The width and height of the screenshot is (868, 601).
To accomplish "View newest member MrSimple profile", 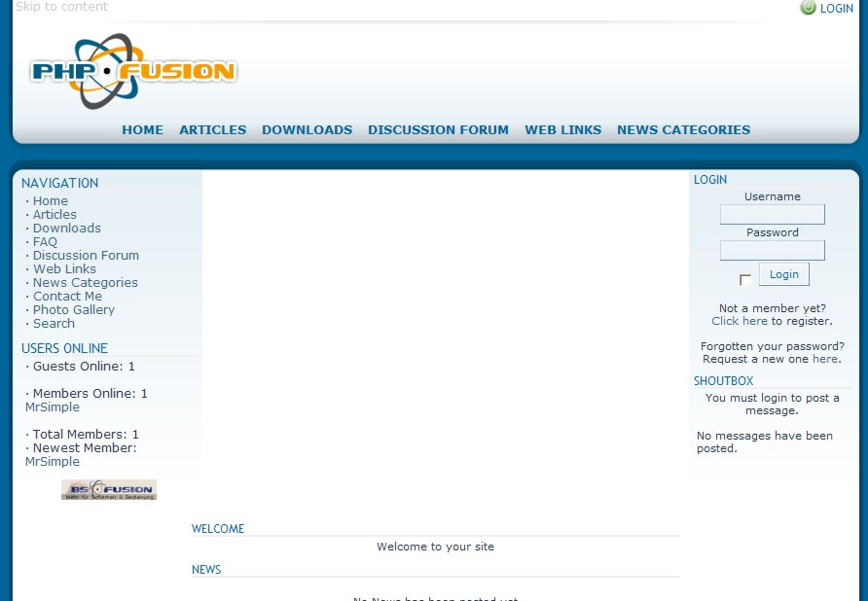I will tap(53, 462).
